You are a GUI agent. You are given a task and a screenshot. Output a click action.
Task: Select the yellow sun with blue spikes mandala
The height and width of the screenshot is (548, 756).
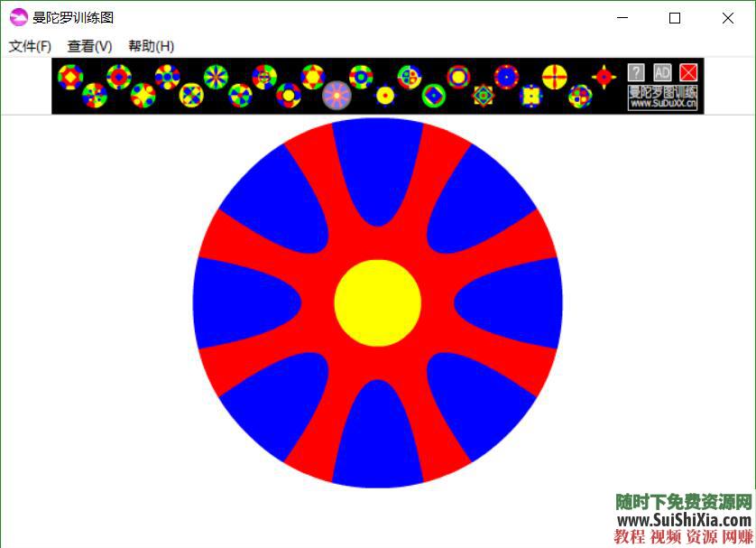pos(385,95)
